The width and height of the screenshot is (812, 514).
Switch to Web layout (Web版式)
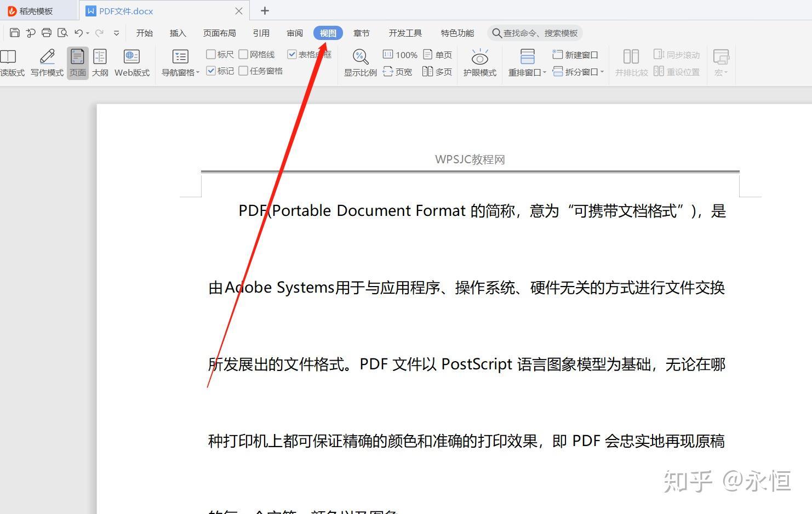coord(132,63)
